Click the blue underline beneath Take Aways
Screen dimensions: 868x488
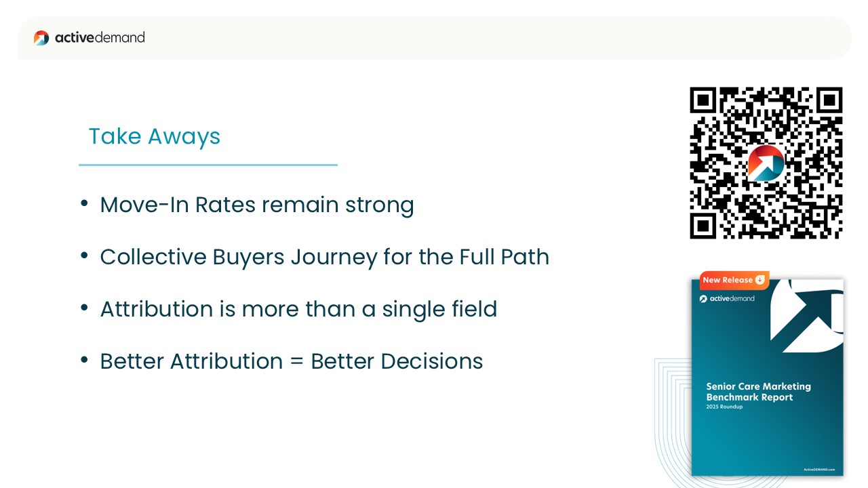tap(208, 165)
